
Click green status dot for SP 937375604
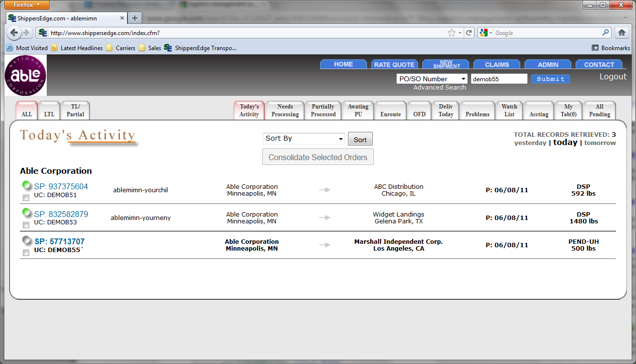pyautogui.click(x=27, y=186)
